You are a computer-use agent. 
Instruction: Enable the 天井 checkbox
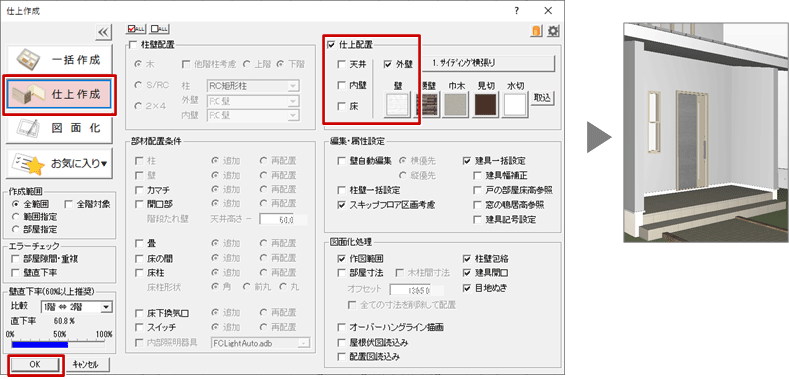[342, 64]
